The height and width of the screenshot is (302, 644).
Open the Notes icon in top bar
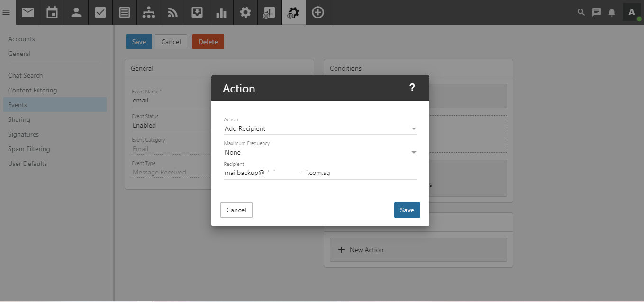click(x=125, y=12)
